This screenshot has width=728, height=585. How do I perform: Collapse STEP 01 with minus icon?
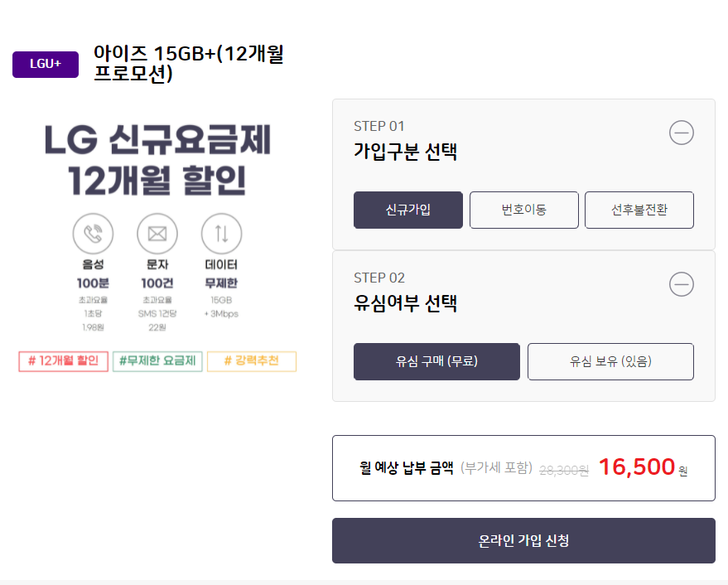coord(681,133)
